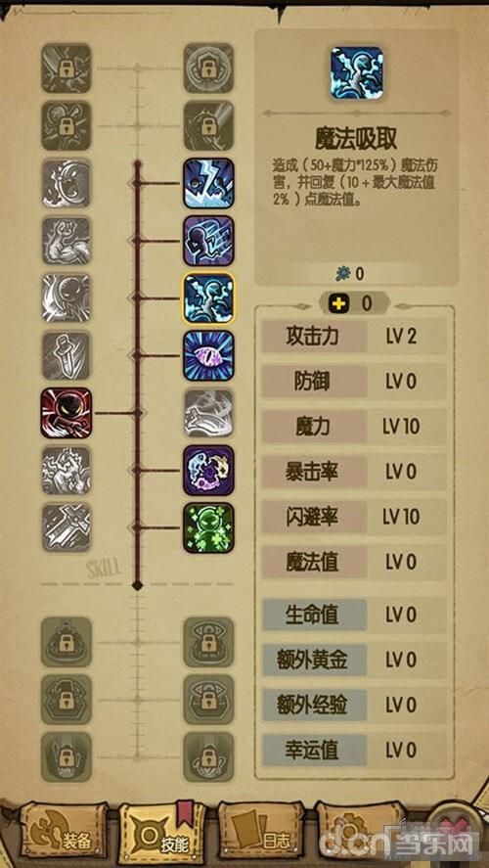The image size is (489, 868).
Task: Select the lightning bolt skill icon
Action: (x=208, y=183)
